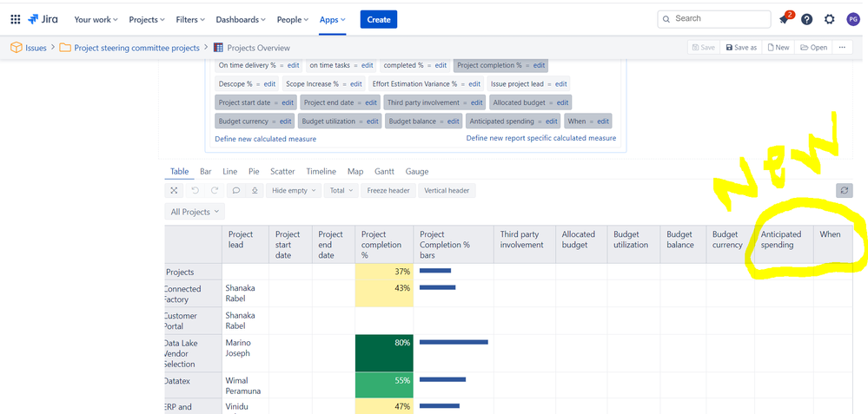The image size is (868, 414).
Task: Enable the Scope Increase % measure
Action: tap(312, 84)
